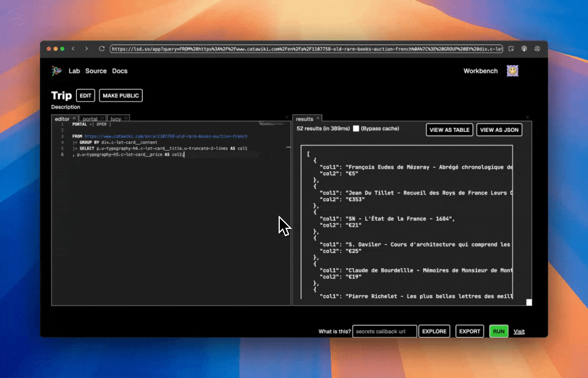The height and width of the screenshot is (378, 588).
Task: Click the browser forward arrow
Action: coord(87,48)
